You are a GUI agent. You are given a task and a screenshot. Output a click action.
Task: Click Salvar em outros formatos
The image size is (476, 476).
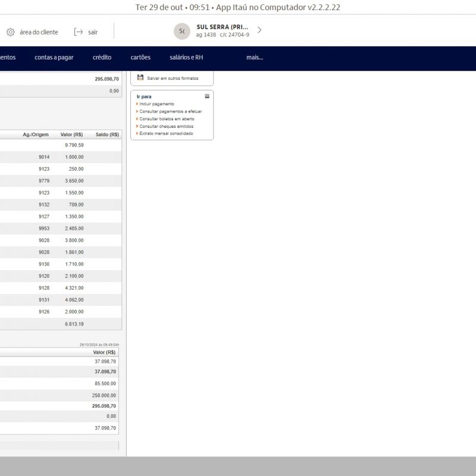click(x=173, y=78)
